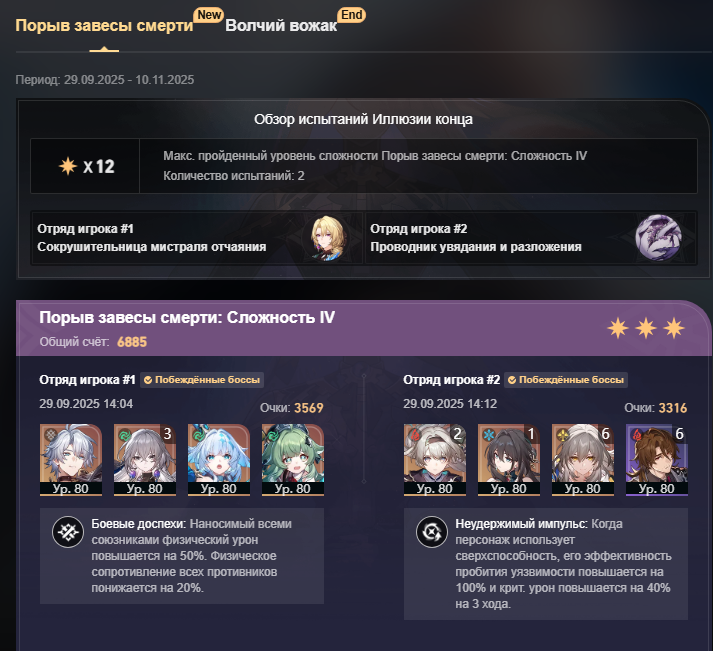Click the three gold stars rating
The width and height of the screenshot is (713, 651).
[646, 328]
